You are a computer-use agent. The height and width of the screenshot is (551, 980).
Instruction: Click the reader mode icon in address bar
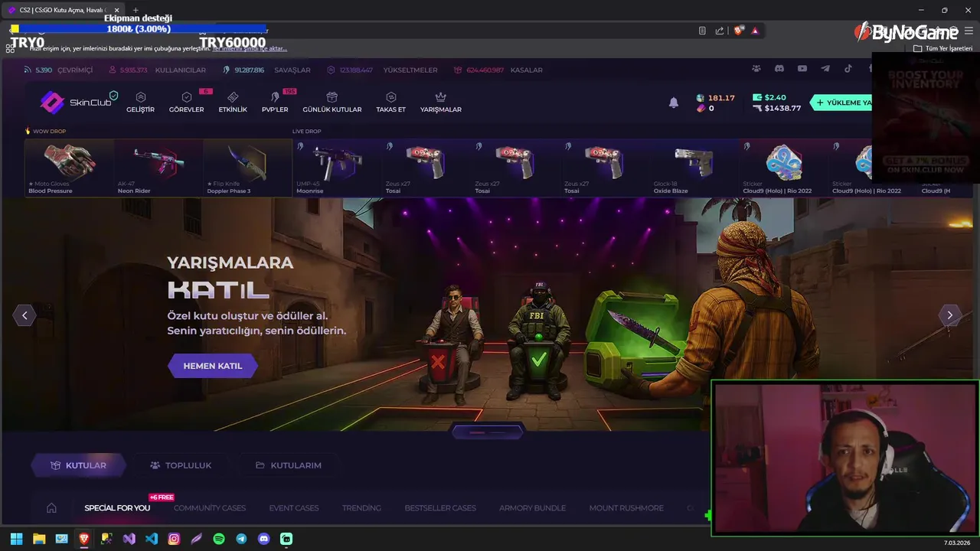point(702,31)
